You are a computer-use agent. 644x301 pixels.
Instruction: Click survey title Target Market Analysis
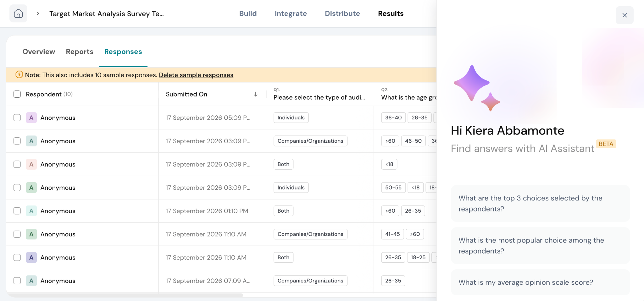(107, 14)
